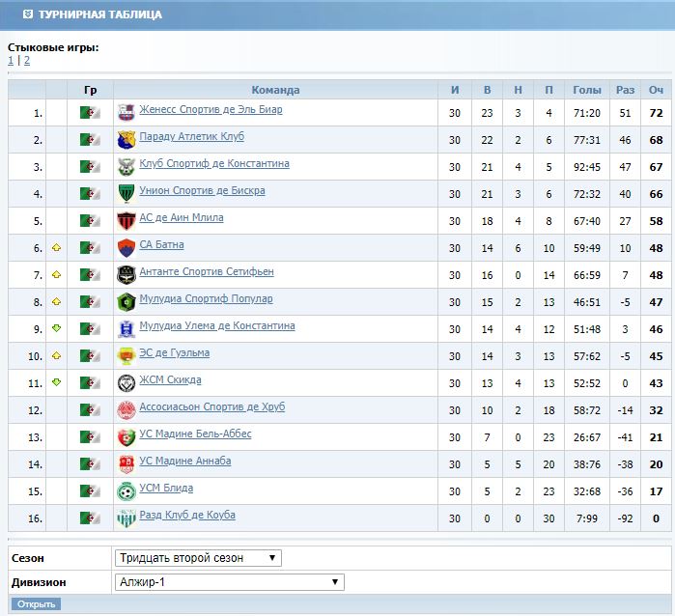Screen dimensions: 675x616
Task: Open the Разд Клуб де Коуба team link
Action: coord(187,516)
